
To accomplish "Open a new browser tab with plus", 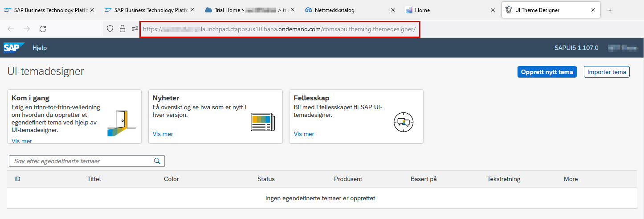I will tap(610, 10).
